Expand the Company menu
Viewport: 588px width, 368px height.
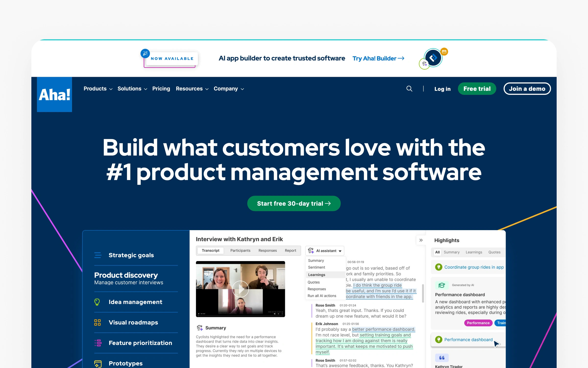coord(229,89)
